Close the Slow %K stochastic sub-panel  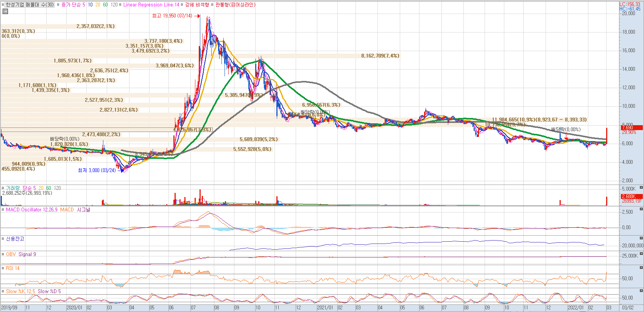641,291
